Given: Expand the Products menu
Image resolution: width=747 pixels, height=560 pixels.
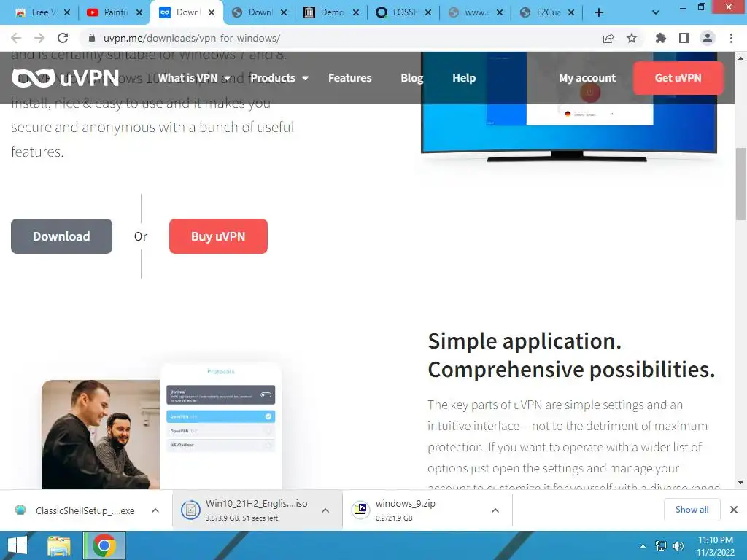Looking at the screenshot, I should pyautogui.click(x=279, y=78).
